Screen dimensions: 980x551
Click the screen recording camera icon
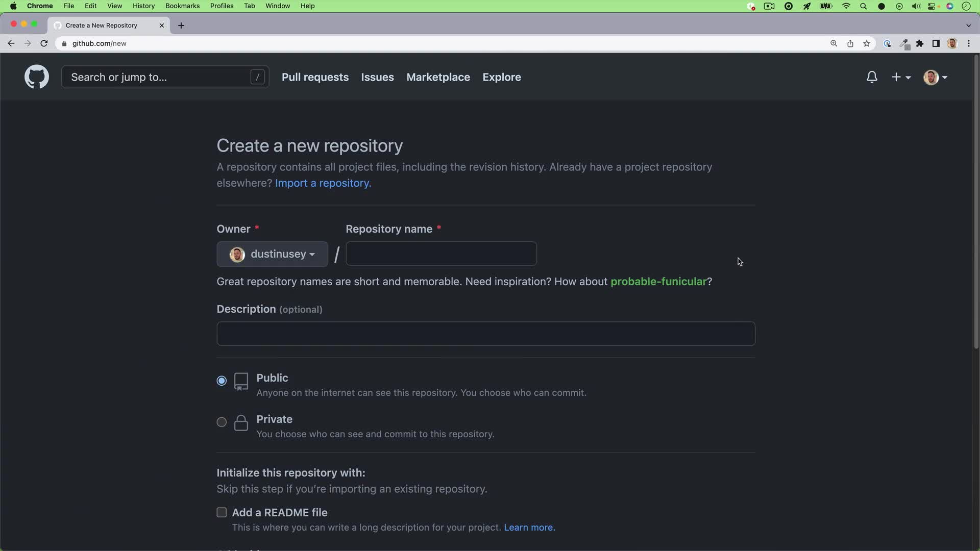[769, 6]
